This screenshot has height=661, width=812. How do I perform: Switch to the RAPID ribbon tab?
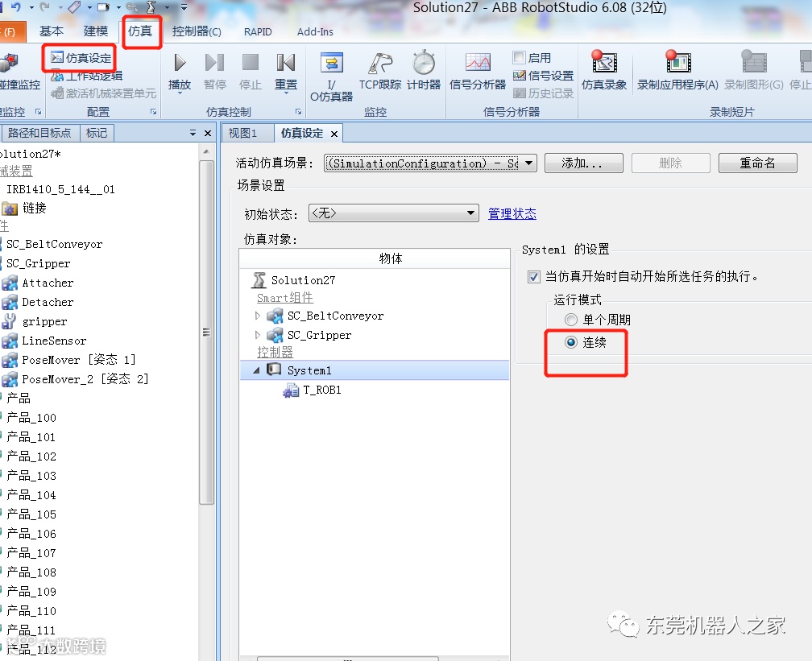pyautogui.click(x=258, y=31)
